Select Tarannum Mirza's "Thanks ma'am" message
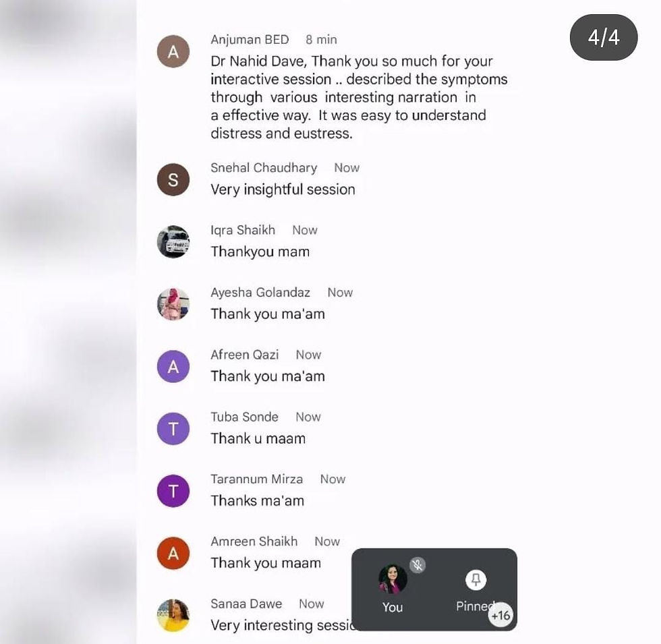The width and height of the screenshot is (661, 644). (258, 500)
